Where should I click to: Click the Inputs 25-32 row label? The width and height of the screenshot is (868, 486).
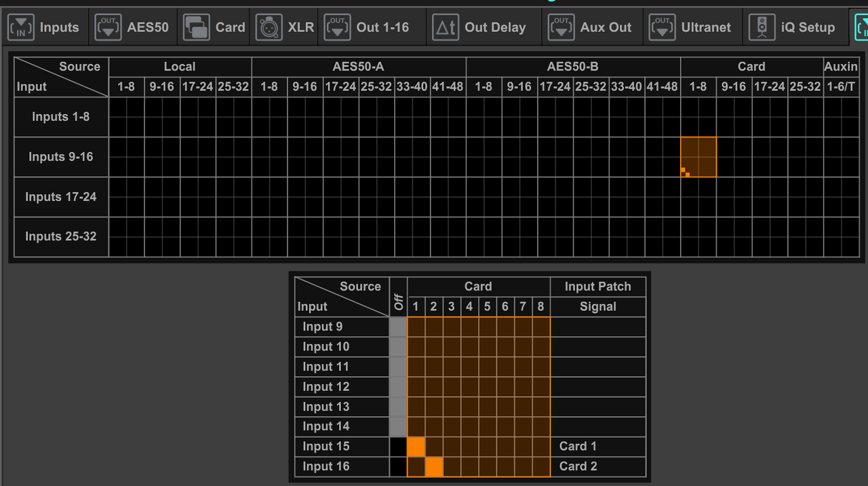[x=61, y=237]
